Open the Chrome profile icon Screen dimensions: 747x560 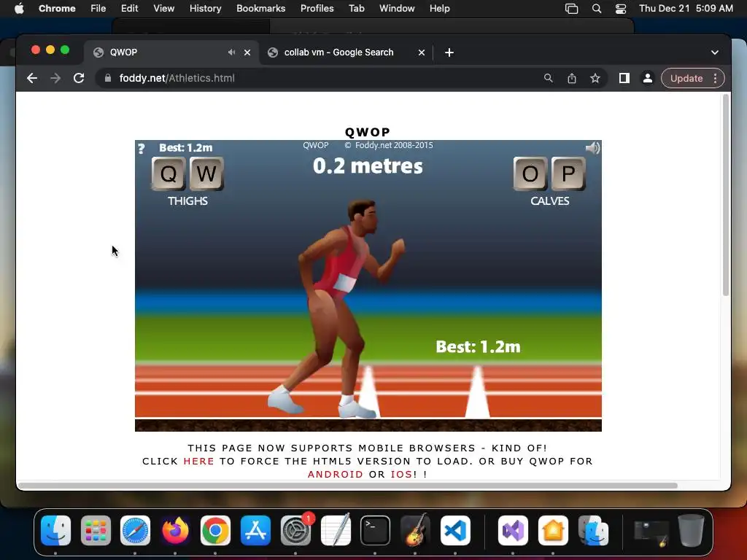[648, 78]
